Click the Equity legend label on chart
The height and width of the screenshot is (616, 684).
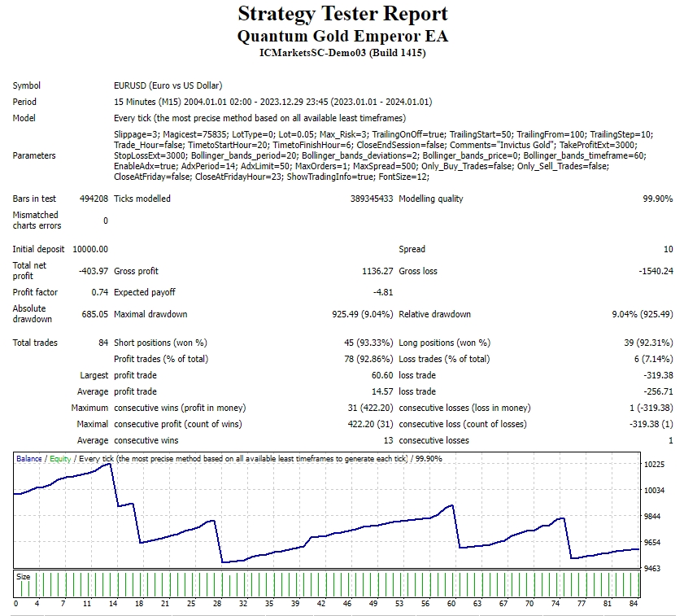(59, 459)
